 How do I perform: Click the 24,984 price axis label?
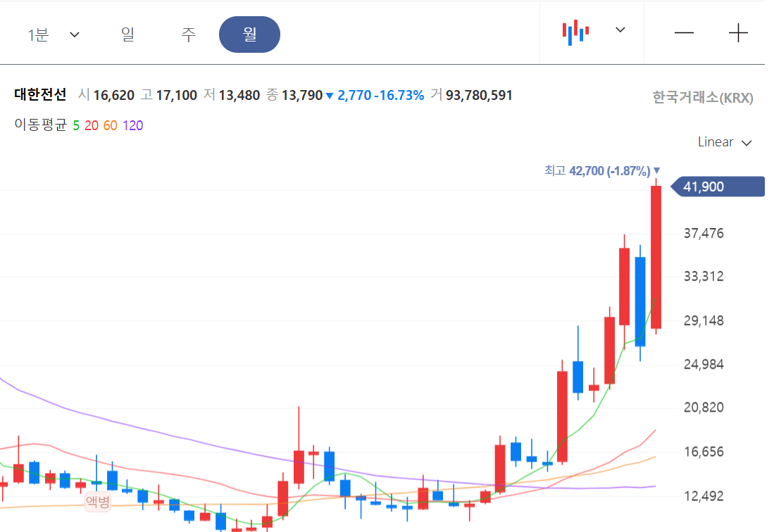(x=704, y=365)
